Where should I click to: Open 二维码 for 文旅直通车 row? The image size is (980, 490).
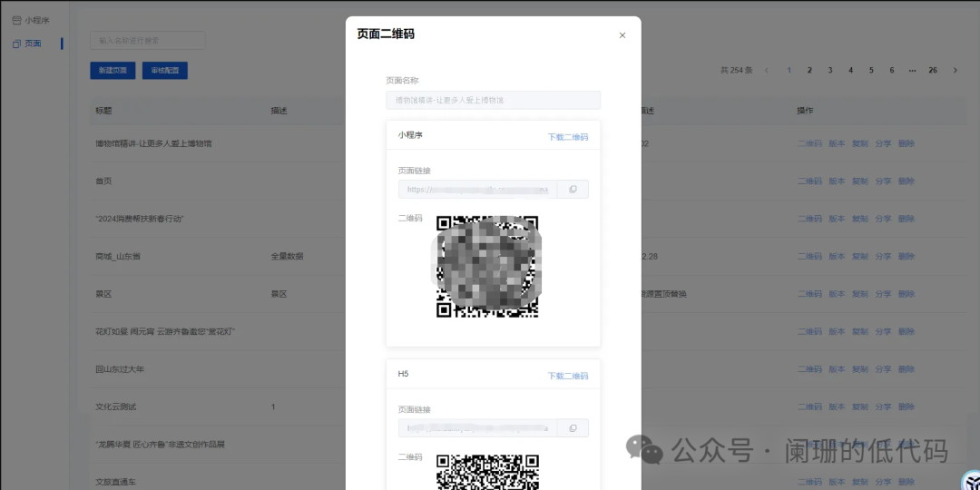[809, 482]
